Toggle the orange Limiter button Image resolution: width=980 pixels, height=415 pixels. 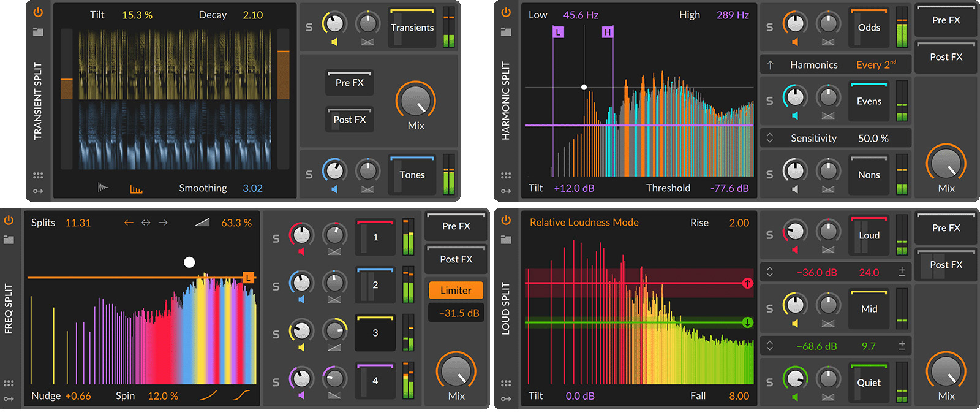tap(456, 291)
